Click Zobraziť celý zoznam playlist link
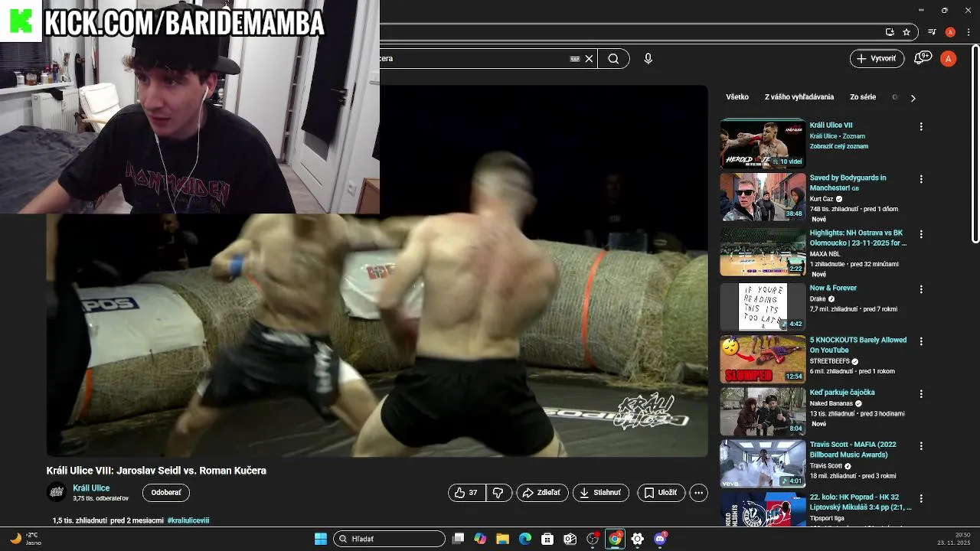 [x=839, y=146]
